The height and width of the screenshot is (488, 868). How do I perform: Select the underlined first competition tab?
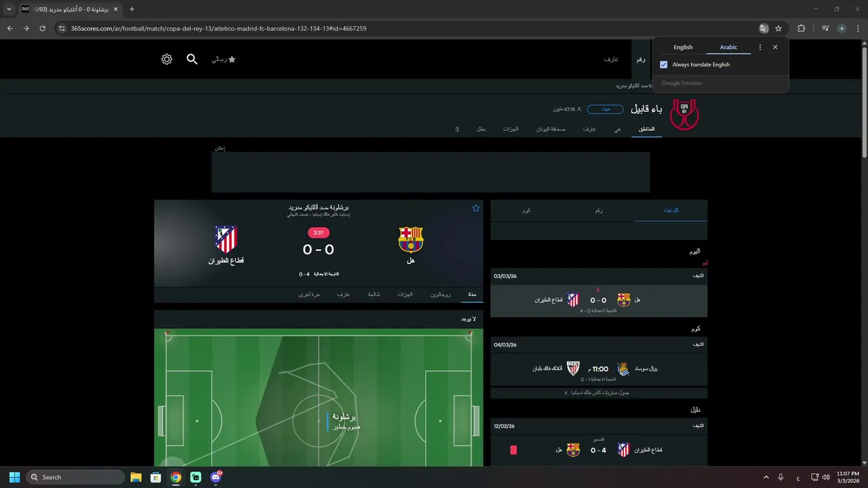(647, 129)
